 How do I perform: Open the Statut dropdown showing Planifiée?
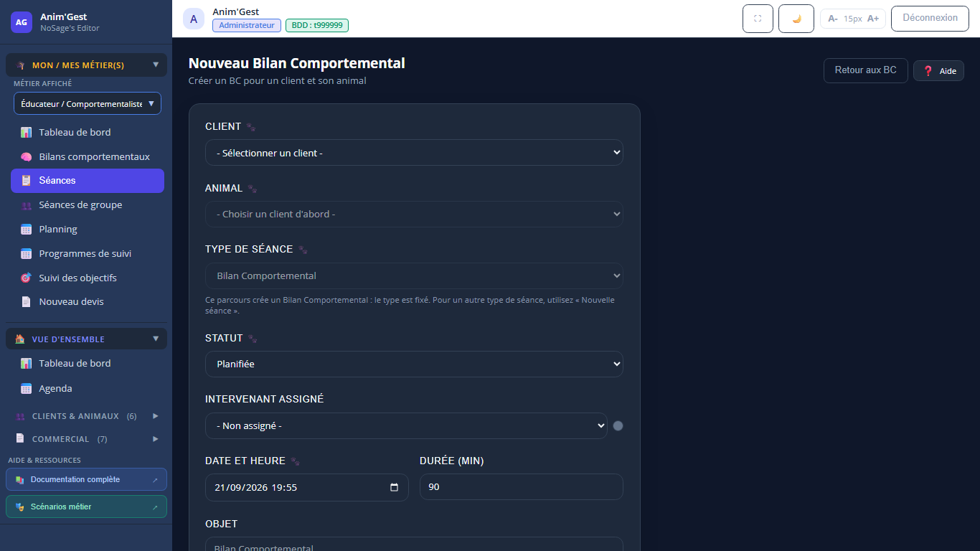click(414, 364)
